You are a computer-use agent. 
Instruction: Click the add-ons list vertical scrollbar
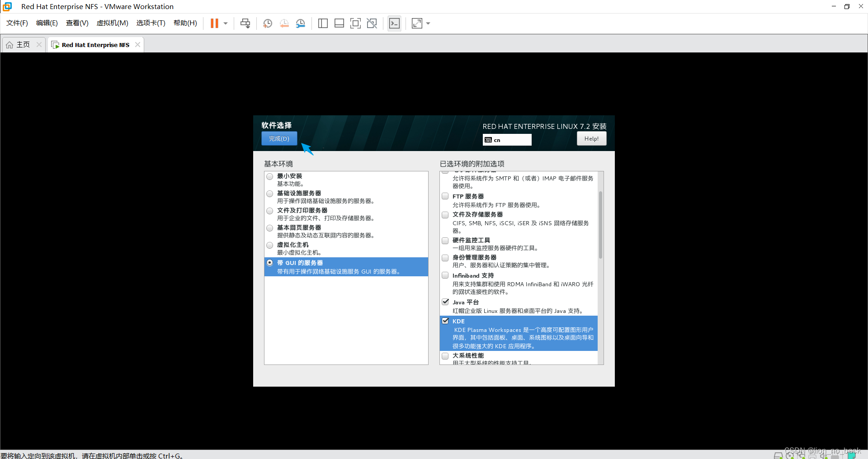600,225
